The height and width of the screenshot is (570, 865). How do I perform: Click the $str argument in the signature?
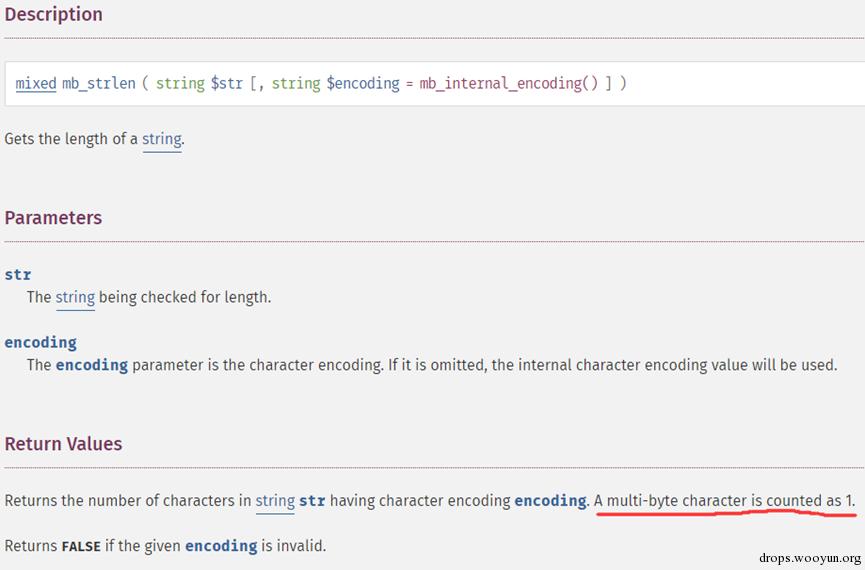point(226,83)
